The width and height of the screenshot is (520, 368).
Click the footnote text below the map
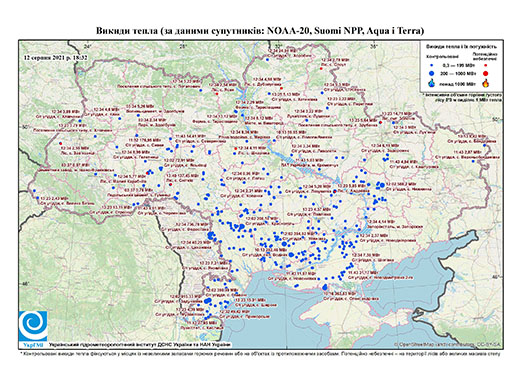click(x=260, y=353)
